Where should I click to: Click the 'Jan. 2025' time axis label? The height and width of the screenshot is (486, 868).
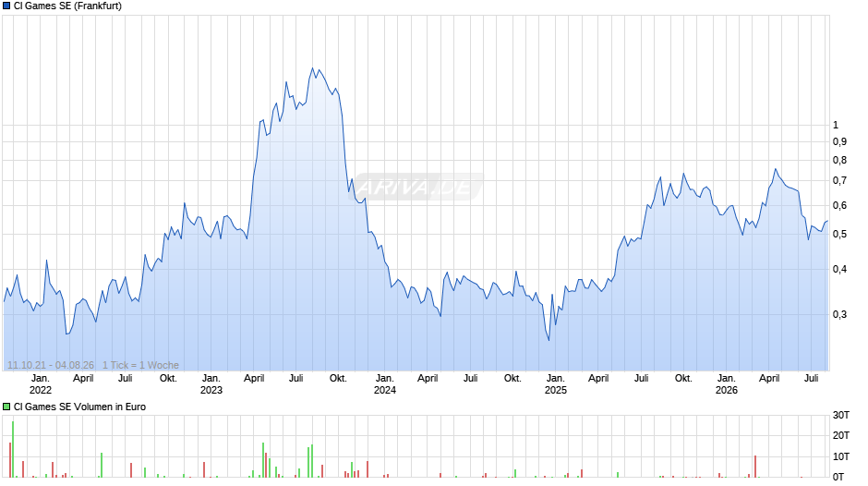(x=556, y=384)
